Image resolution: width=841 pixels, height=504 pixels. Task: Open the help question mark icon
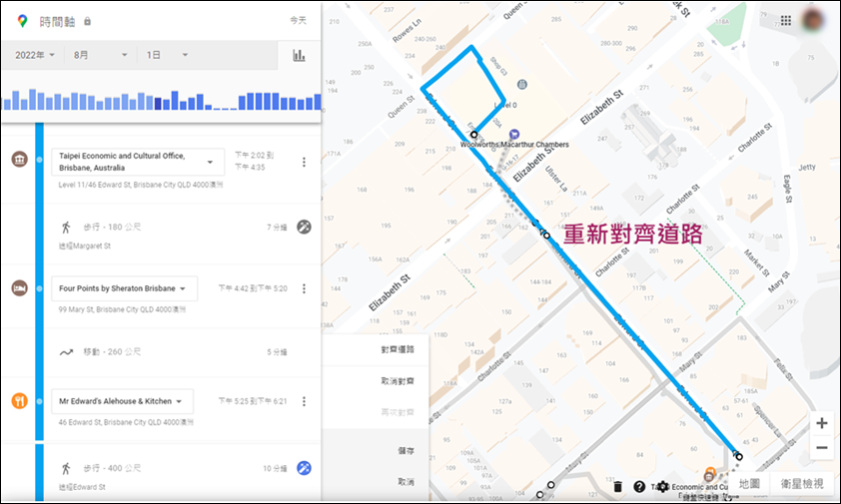[x=639, y=486]
